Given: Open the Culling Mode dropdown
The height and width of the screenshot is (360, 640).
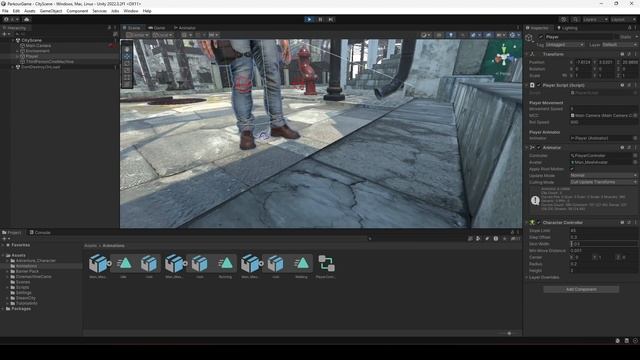Looking at the screenshot, I should pyautogui.click(x=603, y=182).
